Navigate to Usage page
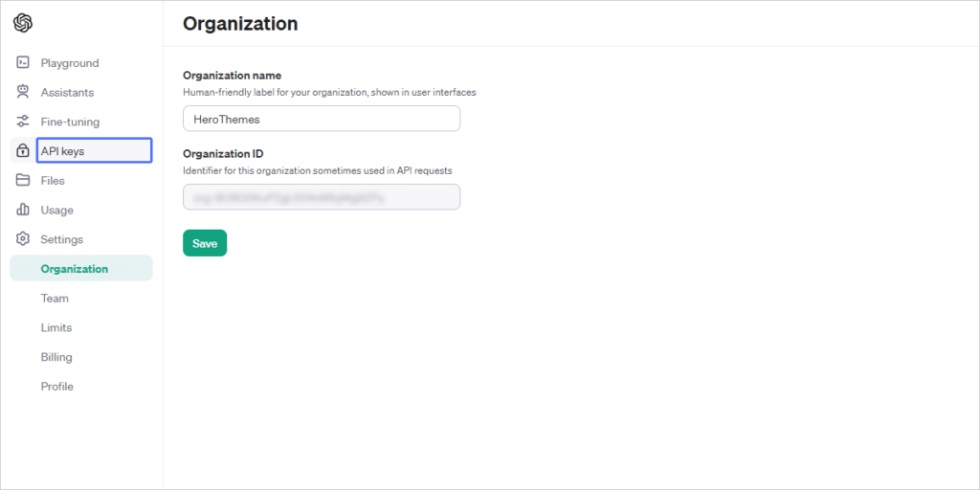The height and width of the screenshot is (490, 980). coord(57,210)
